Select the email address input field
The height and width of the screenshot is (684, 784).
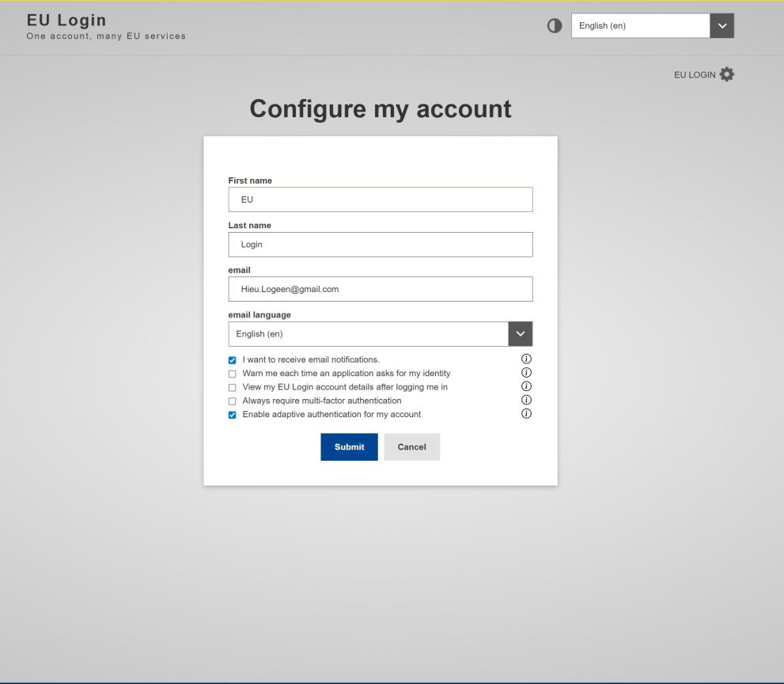tap(380, 289)
